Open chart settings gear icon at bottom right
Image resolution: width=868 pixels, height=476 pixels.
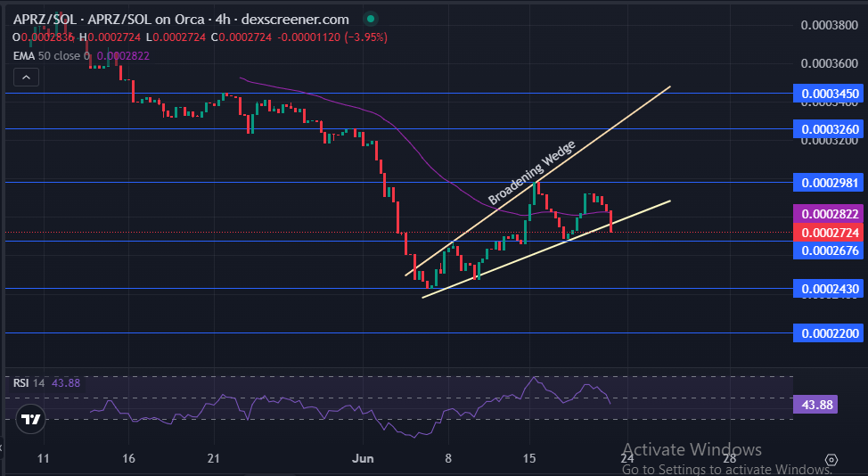[x=831, y=459]
